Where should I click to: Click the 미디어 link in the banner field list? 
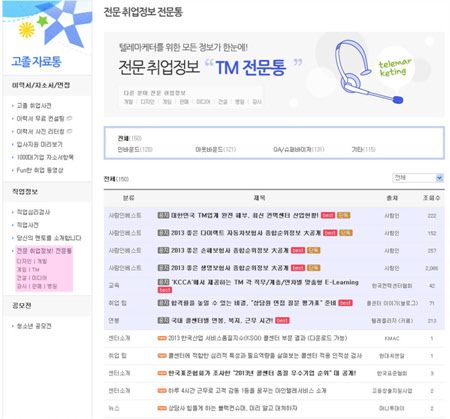tap(203, 102)
